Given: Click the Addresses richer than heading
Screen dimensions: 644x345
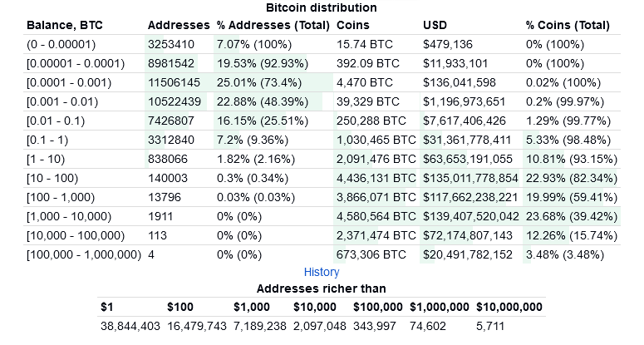Looking at the screenshot, I should click(x=321, y=288).
